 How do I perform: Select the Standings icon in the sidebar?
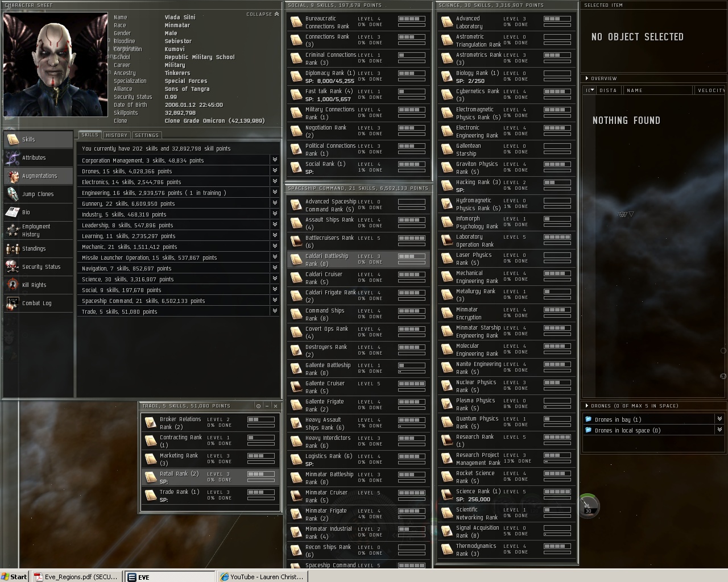[13, 249]
